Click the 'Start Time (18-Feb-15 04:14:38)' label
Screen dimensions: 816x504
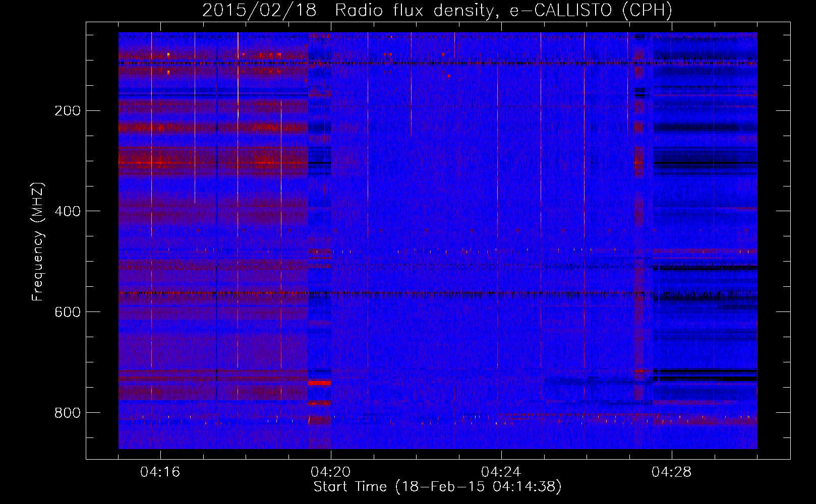point(437,487)
